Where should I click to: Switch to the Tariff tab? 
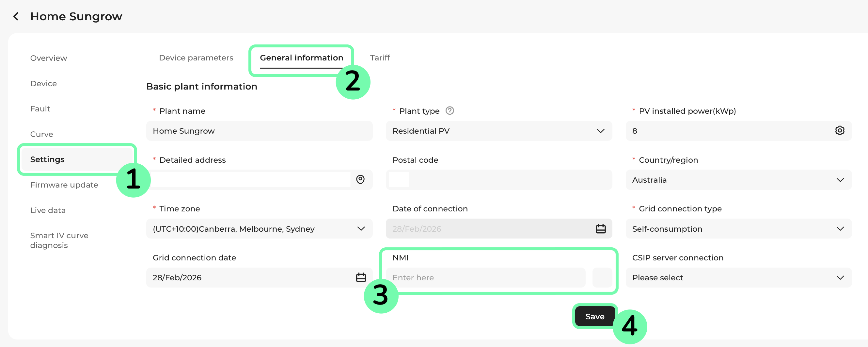coord(380,58)
